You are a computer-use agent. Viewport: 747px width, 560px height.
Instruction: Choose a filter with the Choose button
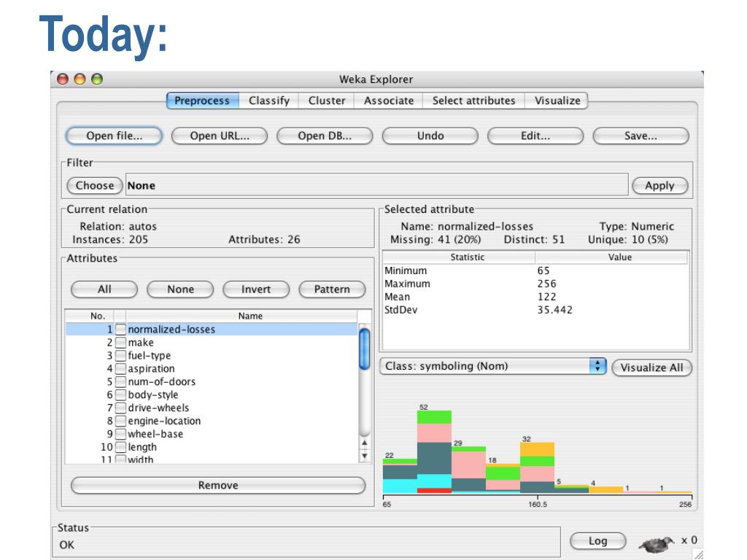[95, 185]
